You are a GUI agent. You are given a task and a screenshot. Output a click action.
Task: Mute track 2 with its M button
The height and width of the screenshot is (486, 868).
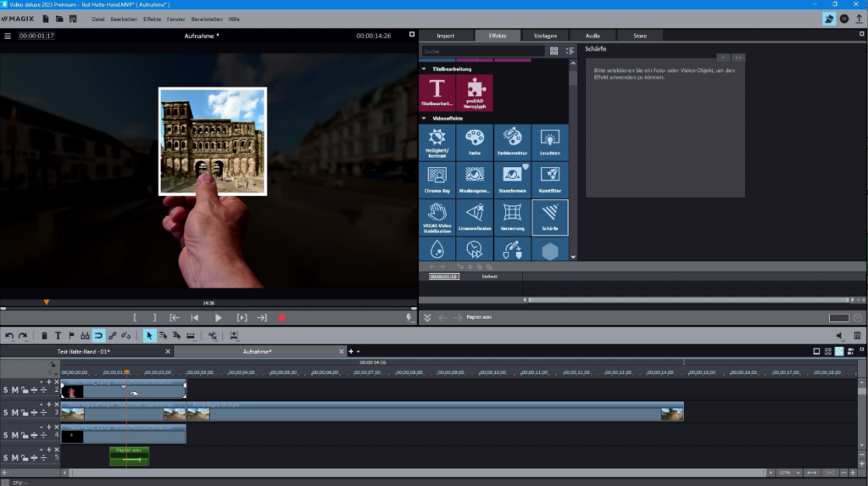click(15, 390)
